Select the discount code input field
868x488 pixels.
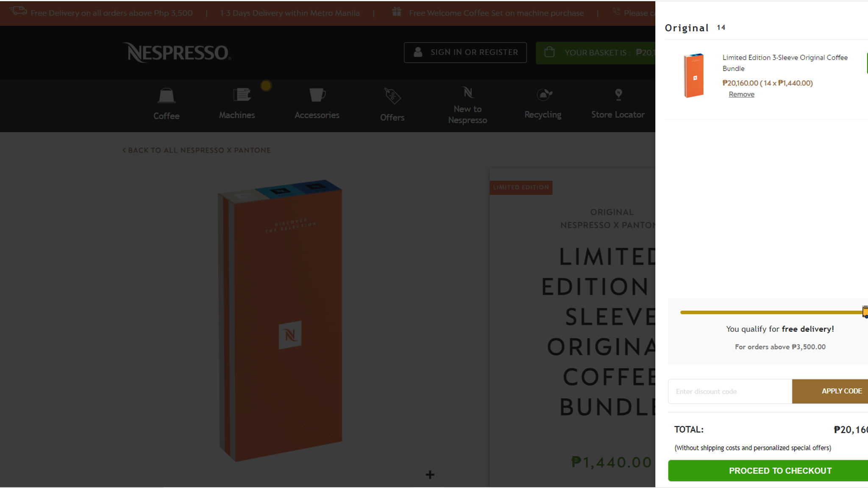[730, 391]
